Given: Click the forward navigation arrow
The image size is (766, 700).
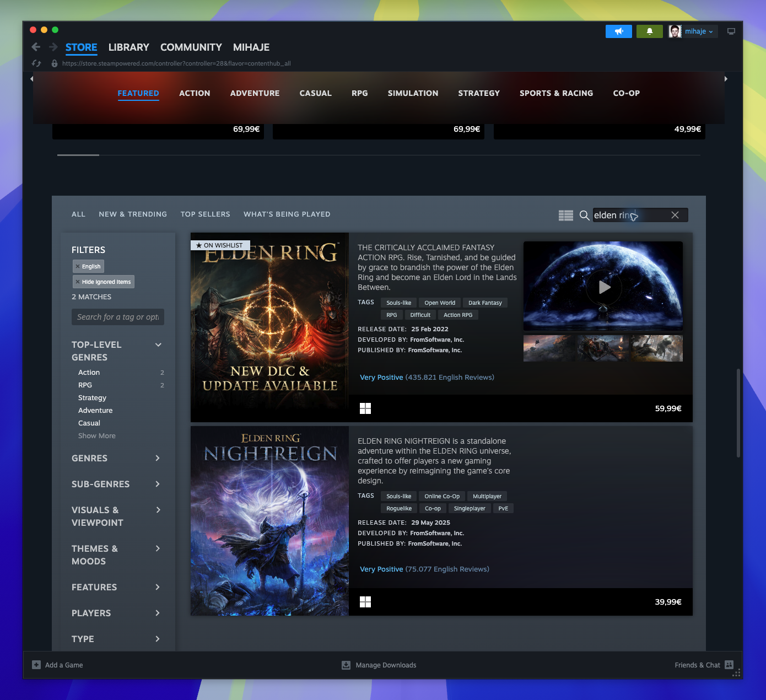Looking at the screenshot, I should [x=53, y=47].
